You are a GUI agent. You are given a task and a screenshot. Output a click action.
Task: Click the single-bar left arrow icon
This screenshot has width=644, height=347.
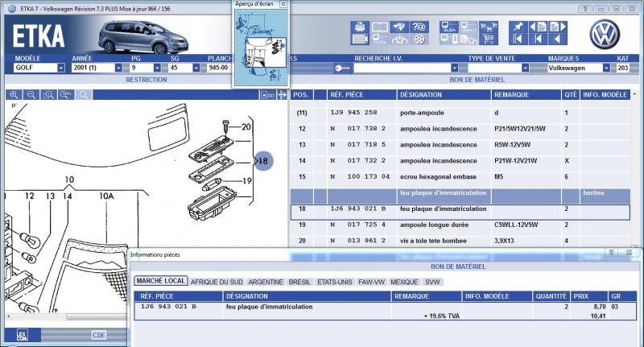tap(539, 39)
